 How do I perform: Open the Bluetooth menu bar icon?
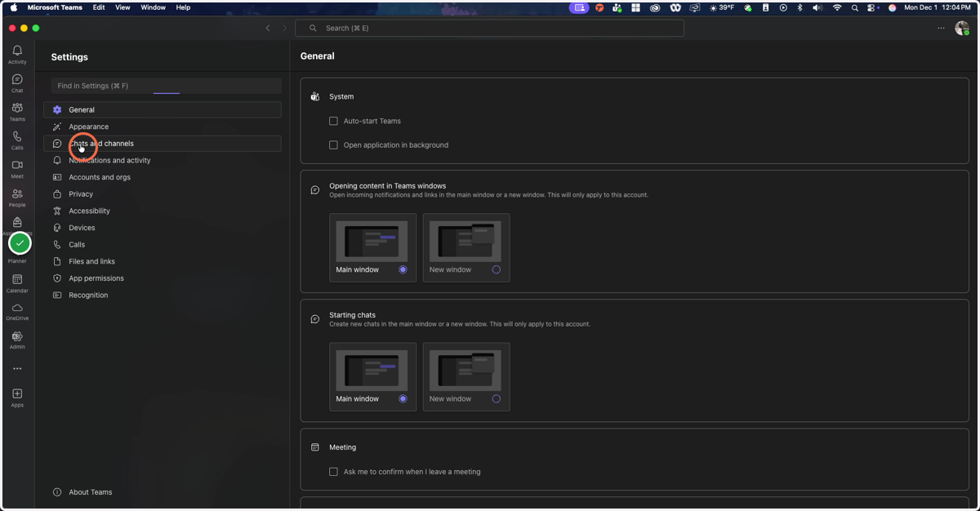point(800,7)
